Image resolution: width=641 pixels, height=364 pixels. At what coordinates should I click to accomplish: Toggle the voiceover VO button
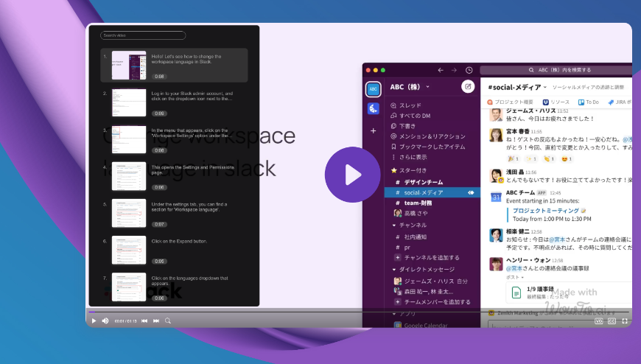[x=599, y=321]
